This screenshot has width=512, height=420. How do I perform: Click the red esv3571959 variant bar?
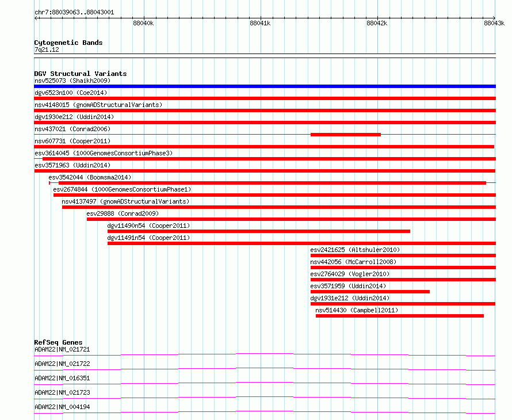click(x=370, y=292)
